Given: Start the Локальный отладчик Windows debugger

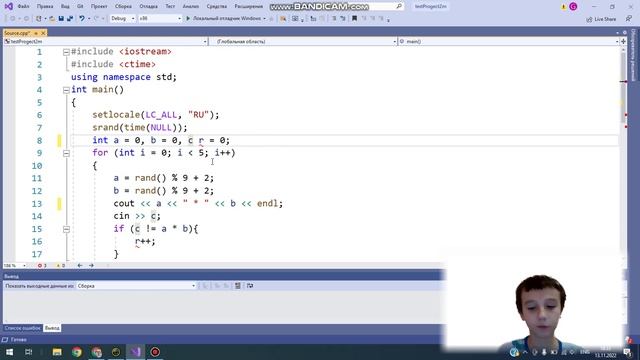Looking at the screenshot, I should (x=225, y=19).
